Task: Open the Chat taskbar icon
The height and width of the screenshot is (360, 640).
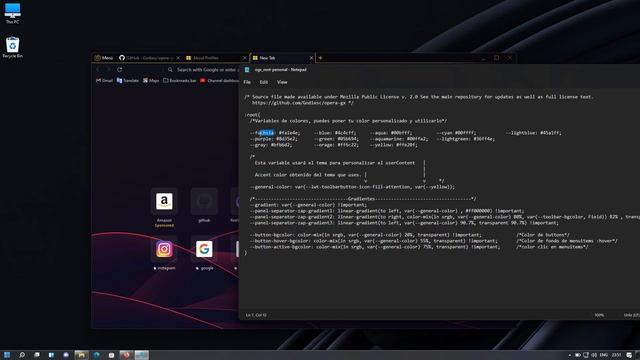Action: click(66, 355)
